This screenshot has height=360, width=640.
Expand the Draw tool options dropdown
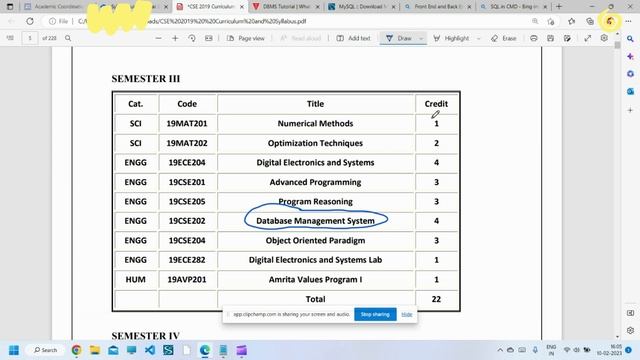point(421,38)
